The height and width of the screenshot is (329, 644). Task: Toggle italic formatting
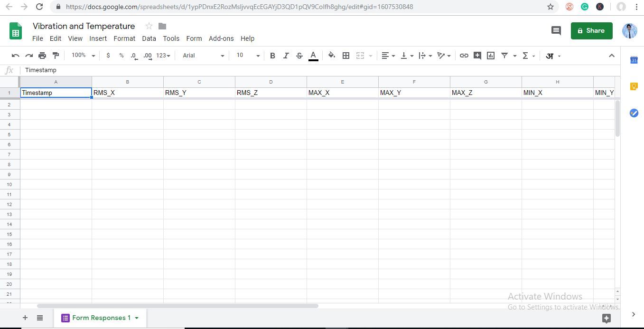click(x=286, y=56)
